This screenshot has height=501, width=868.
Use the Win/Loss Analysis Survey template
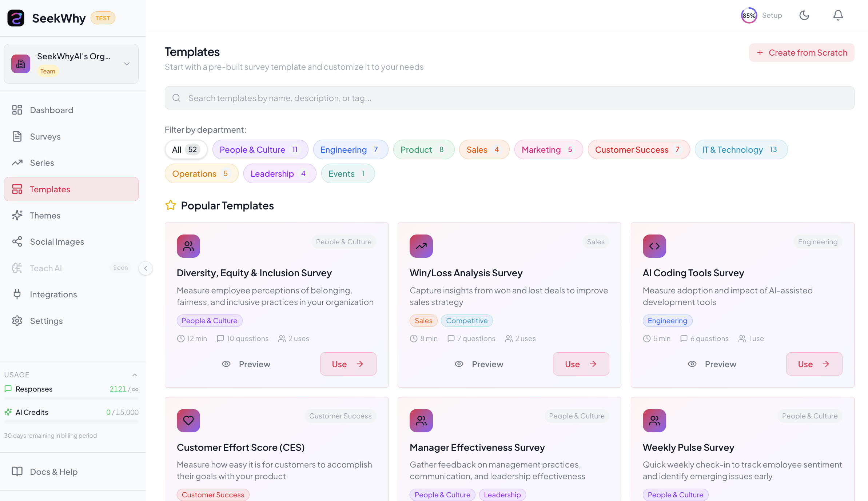tap(581, 364)
